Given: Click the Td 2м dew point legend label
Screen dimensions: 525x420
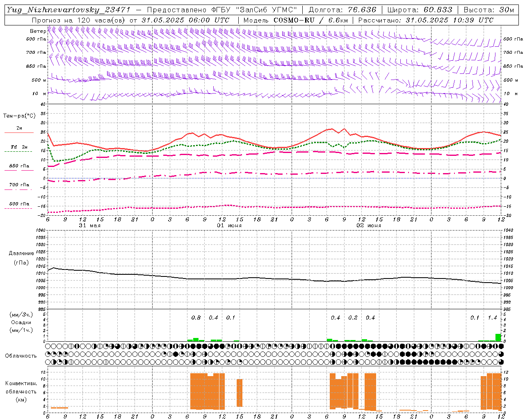Looking at the screenshot, I should (x=19, y=147).
